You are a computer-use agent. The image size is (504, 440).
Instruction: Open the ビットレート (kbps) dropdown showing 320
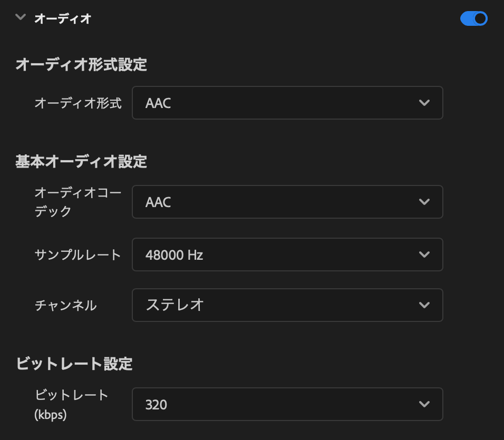(x=287, y=404)
